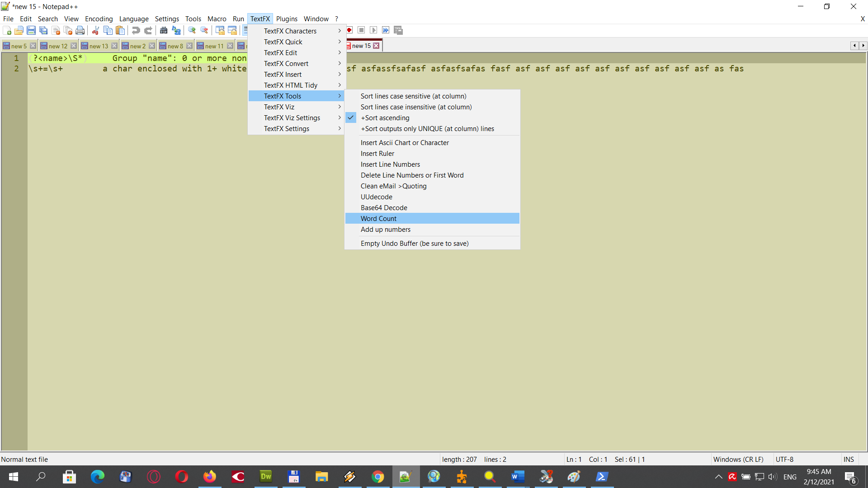Open Windows Start menu
The image size is (868, 488).
click(x=14, y=477)
